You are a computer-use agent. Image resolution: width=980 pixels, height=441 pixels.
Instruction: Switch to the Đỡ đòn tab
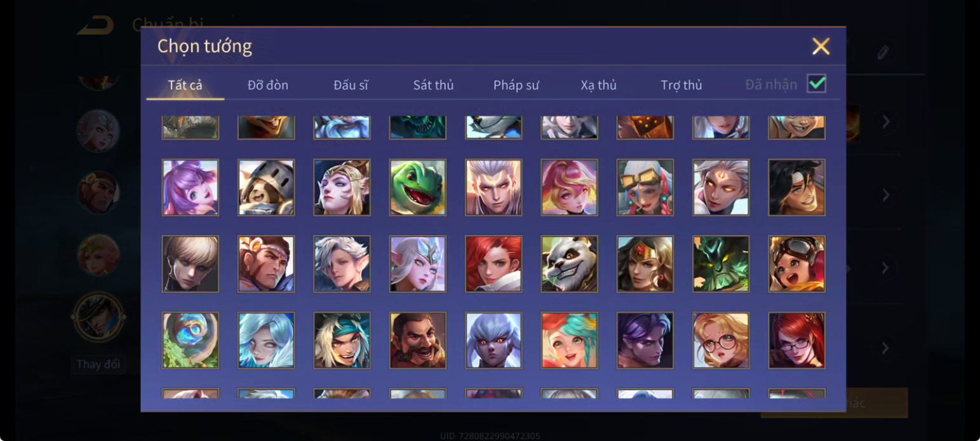(268, 85)
